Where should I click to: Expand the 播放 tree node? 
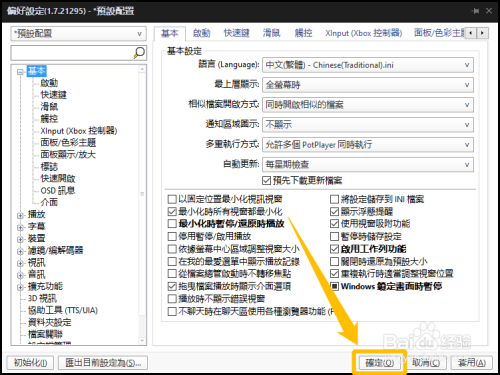[x=20, y=216]
